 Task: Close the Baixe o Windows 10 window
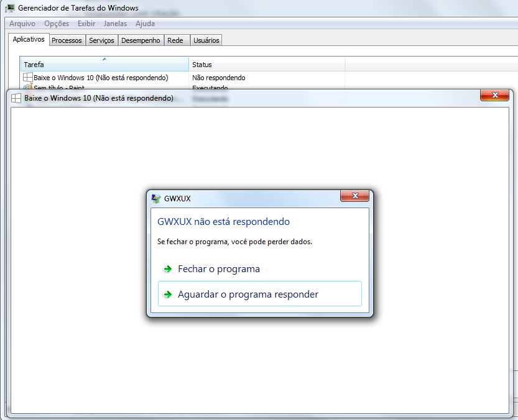click(x=495, y=95)
